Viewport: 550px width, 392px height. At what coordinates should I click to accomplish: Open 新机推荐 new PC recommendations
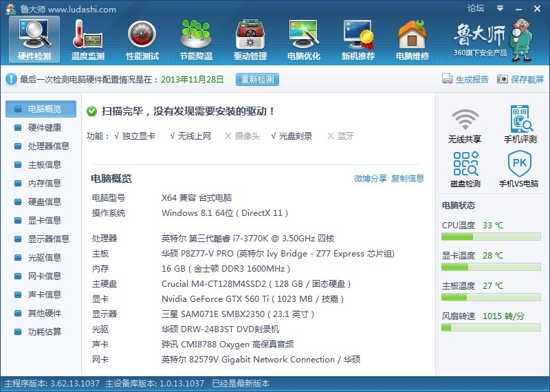pyautogui.click(x=357, y=39)
